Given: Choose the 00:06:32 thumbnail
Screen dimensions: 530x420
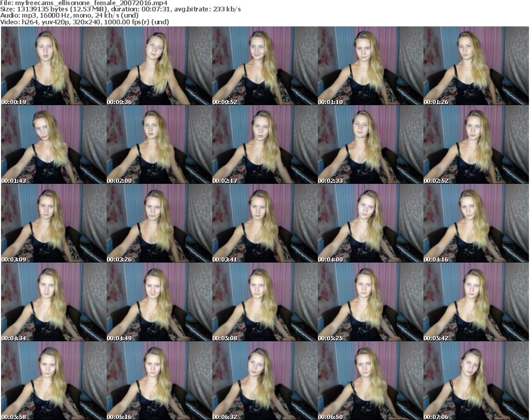Looking at the screenshot, I should (264, 381).
